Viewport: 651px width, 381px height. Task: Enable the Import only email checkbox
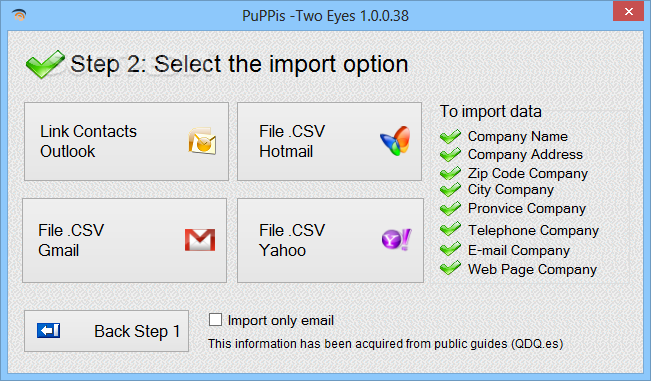(x=215, y=320)
